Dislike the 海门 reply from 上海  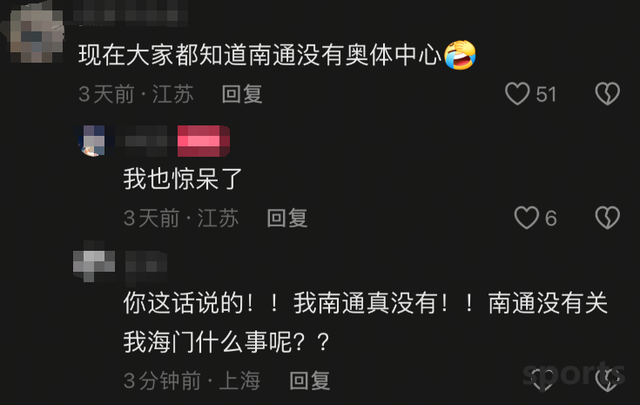pyautogui.click(x=607, y=380)
